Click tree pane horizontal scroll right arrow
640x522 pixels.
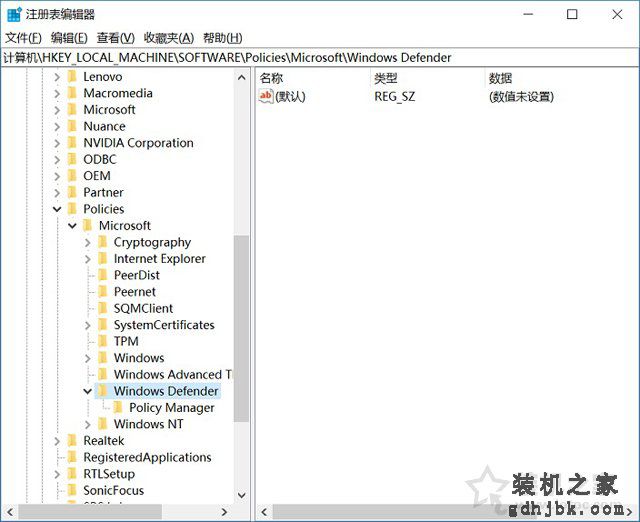pyautogui.click(x=224, y=512)
